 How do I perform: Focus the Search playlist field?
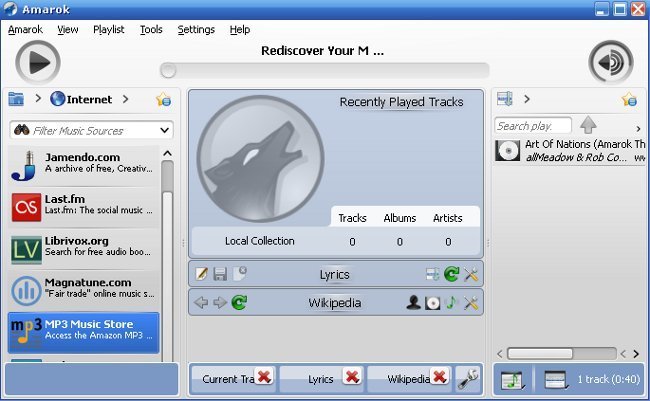(x=533, y=126)
